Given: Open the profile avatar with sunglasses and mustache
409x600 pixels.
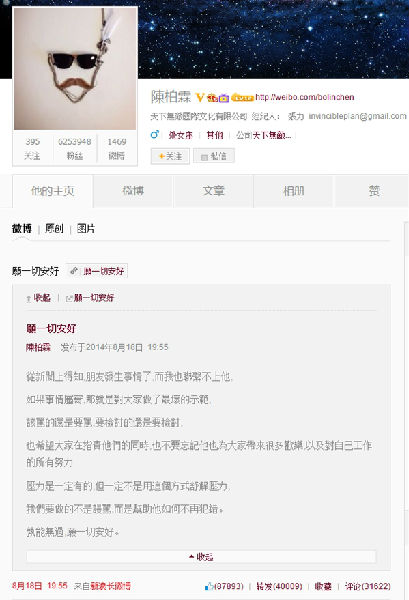Looking at the screenshot, I should pos(75,69).
